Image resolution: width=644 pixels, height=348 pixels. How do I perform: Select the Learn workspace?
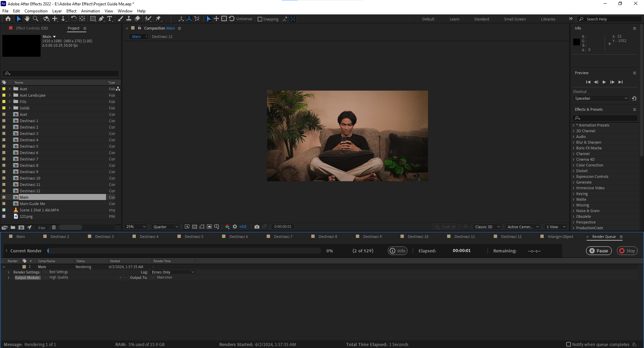454,19
